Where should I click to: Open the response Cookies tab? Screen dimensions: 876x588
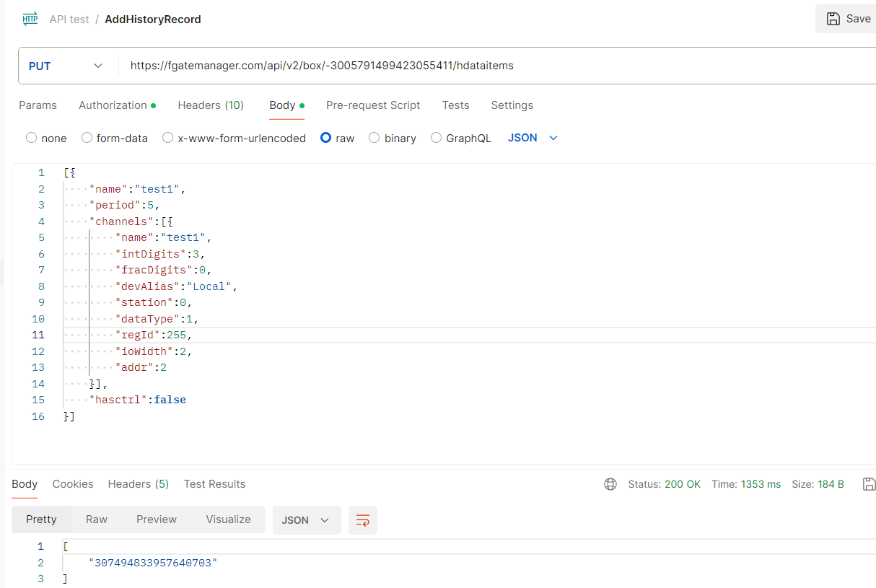73,484
